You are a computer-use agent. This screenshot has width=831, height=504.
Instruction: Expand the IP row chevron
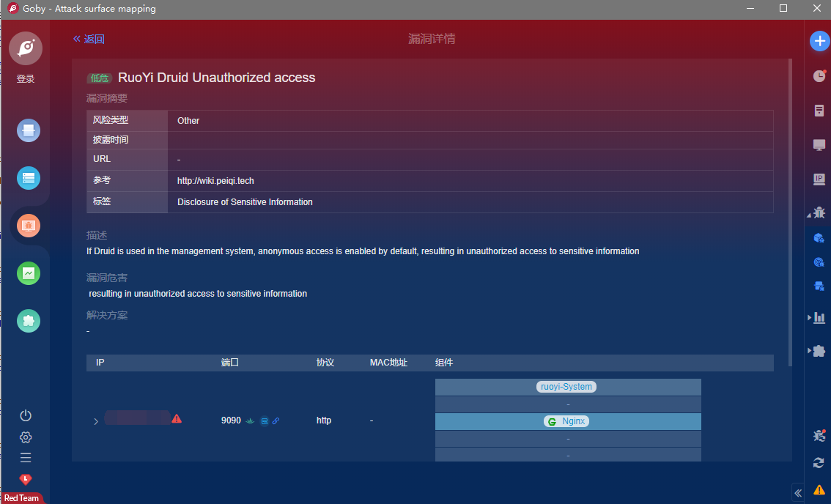(x=96, y=421)
